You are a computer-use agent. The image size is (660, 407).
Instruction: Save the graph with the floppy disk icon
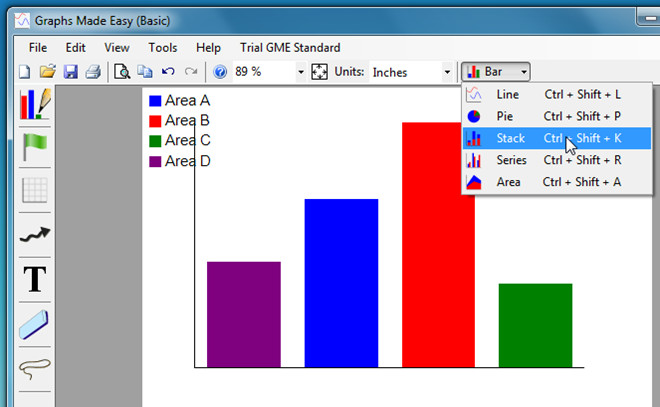pyautogui.click(x=70, y=72)
